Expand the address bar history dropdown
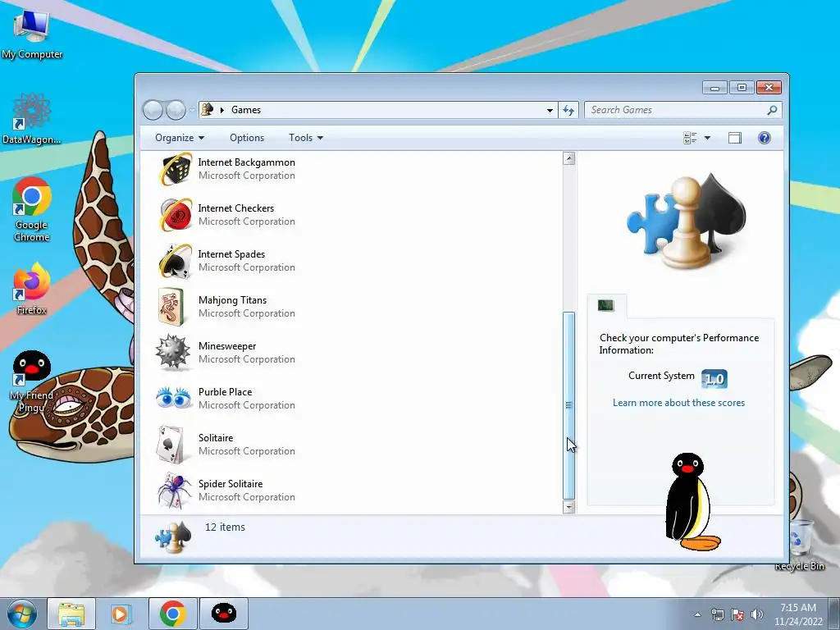The width and height of the screenshot is (840, 630). tap(550, 110)
